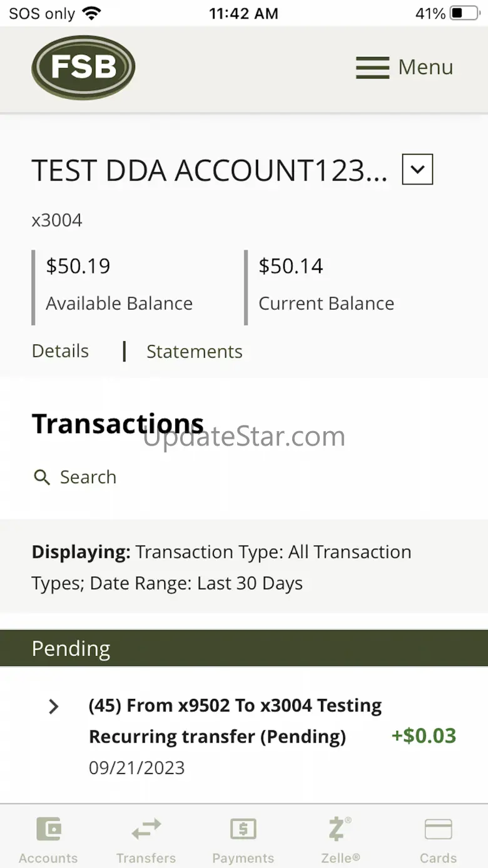The width and height of the screenshot is (488, 868).
Task: Tap the Displaying filter summary
Action: (x=221, y=568)
